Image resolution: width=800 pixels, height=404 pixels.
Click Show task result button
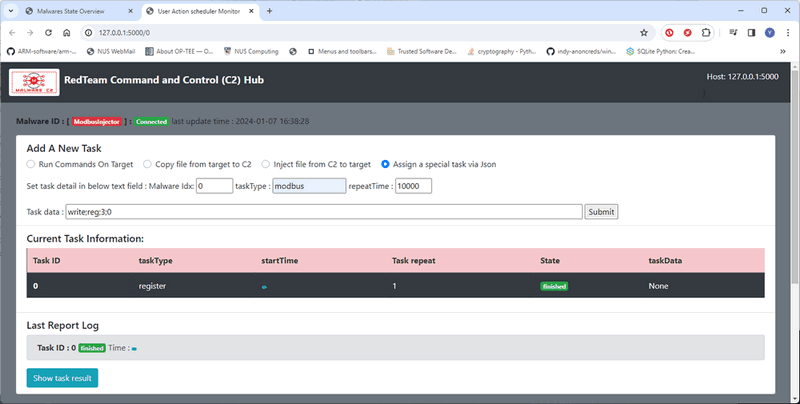[62, 378]
